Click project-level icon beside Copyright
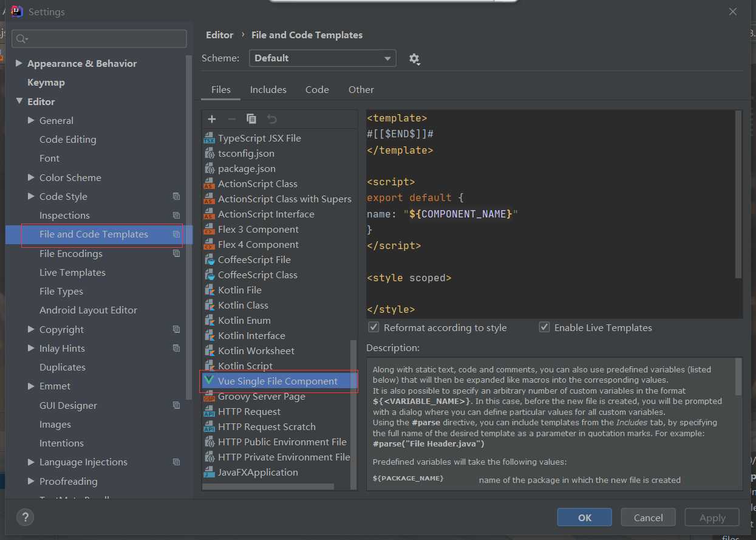Viewport: 756px width, 540px height. click(x=176, y=329)
